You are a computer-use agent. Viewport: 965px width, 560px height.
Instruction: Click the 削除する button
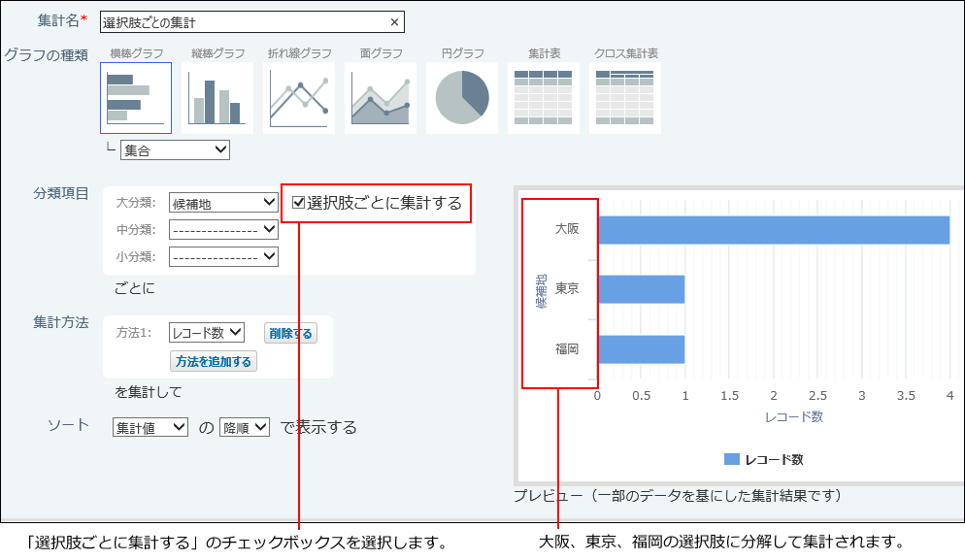click(290, 334)
